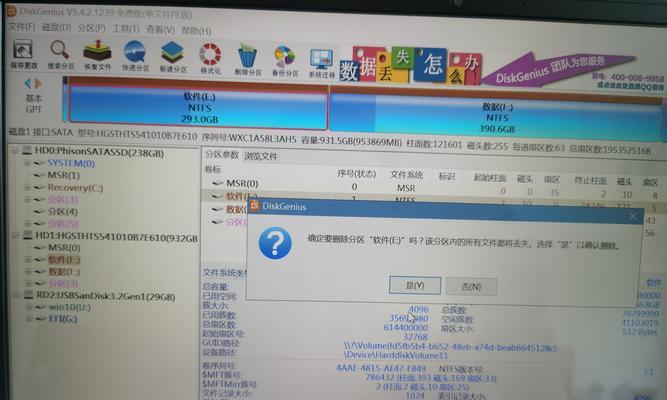Screen dimensions: 667x400
Task: Expand the 软件(E:) node in tree
Action: pyautogui.click(x=28, y=260)
